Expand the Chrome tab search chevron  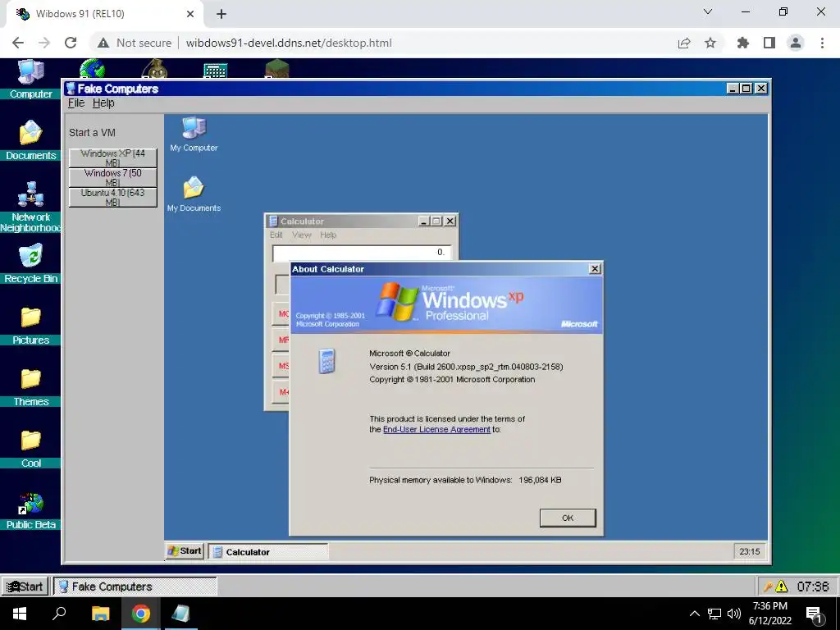tap(708, 11)
